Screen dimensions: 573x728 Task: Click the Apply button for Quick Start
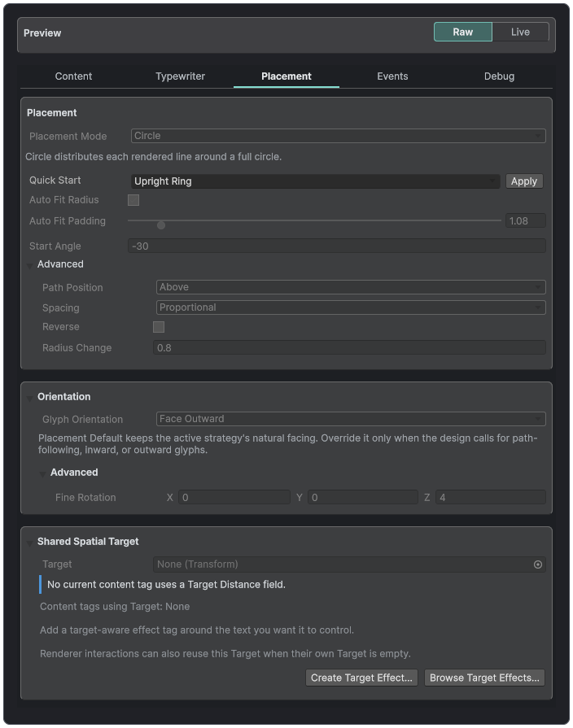pos(524,181)
